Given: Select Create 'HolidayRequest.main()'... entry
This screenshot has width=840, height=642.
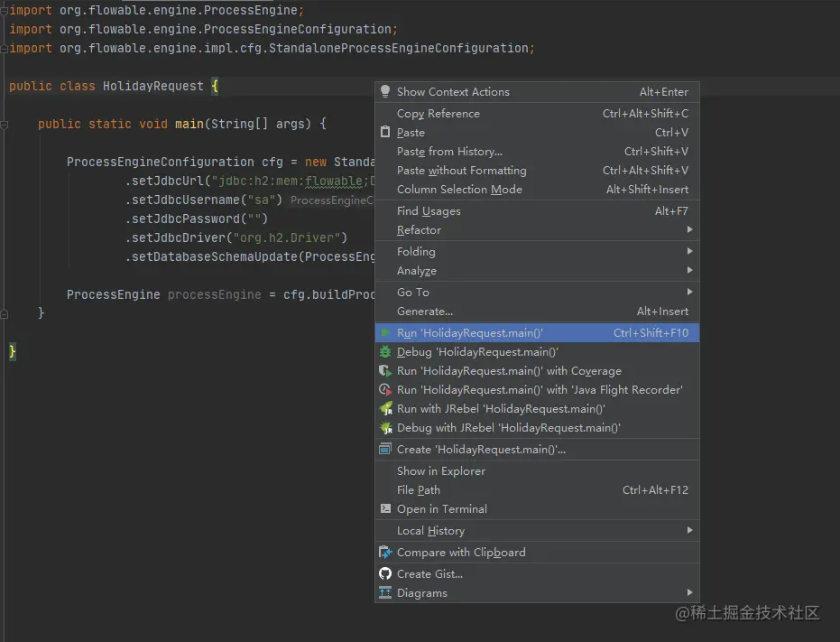Looking at the screenshot, I should tap(481, 450).
